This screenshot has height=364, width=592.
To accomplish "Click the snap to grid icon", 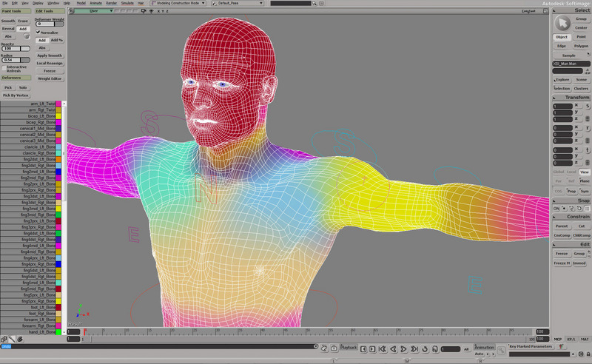I will point(587,209).
